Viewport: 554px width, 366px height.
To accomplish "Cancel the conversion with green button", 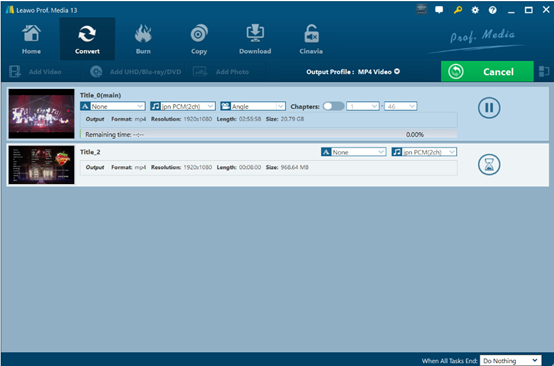I will point(487,71).
